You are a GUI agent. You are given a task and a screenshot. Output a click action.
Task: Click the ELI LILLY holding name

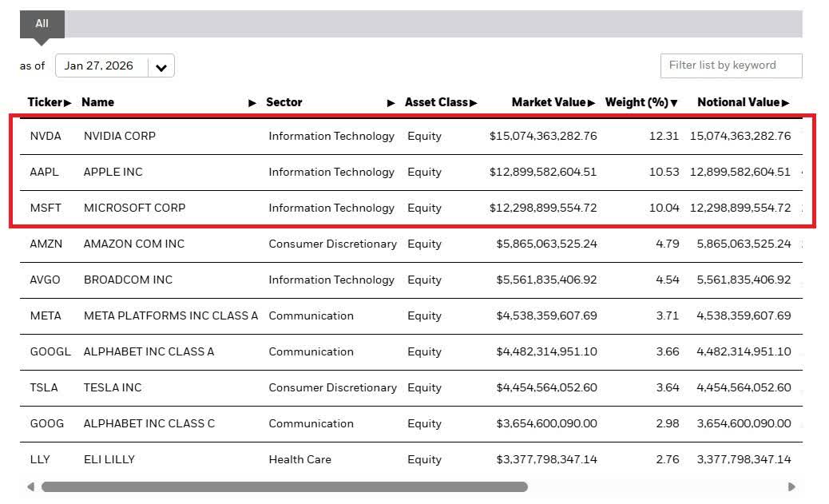[x=109, y=459]
